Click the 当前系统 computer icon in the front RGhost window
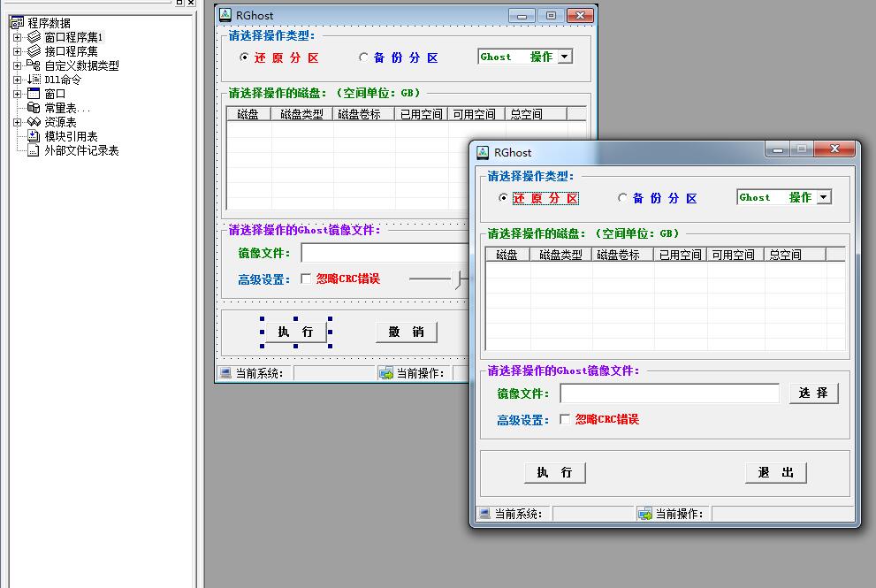Image resolution: width=876 pixels, height=588 pixels. 484,513
